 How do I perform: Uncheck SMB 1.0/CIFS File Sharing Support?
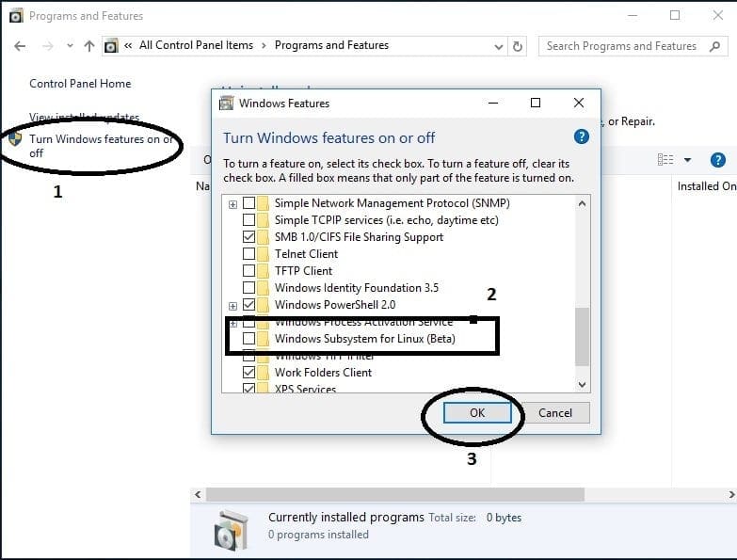click(x=249, y=237)
